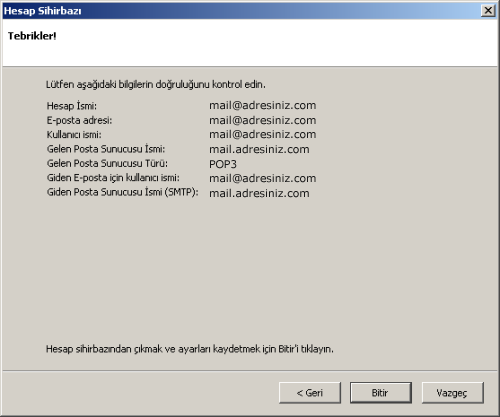Click the Giden Posta Sunucusu İsmi (SMTP) label
Image resolution: width=500 pixels, height=417 pixels.
click(123, 192)
